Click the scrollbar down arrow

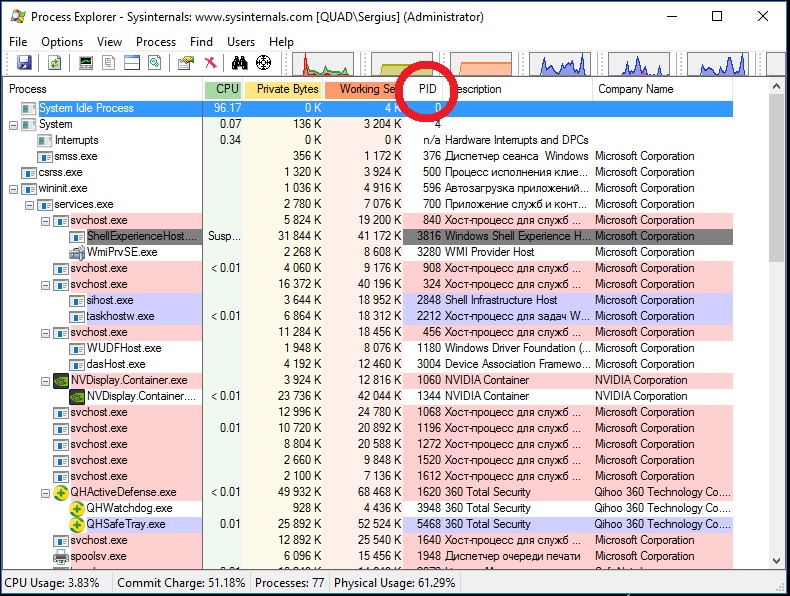[776, 560]
